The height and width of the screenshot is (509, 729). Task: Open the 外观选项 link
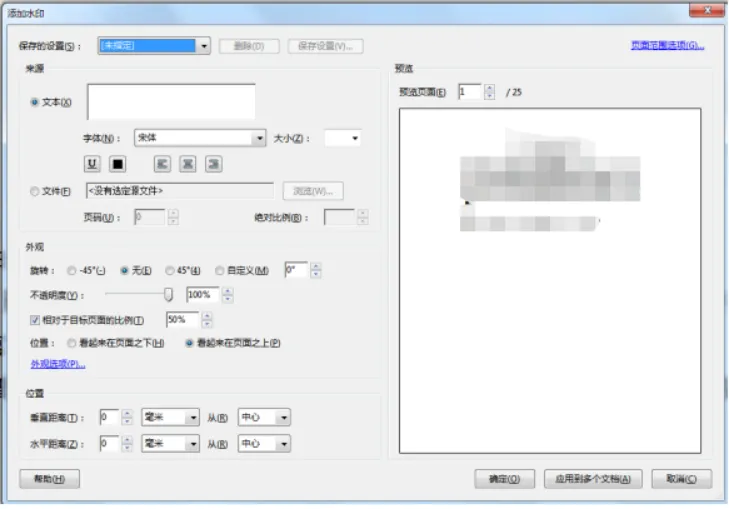pos(58,364)
